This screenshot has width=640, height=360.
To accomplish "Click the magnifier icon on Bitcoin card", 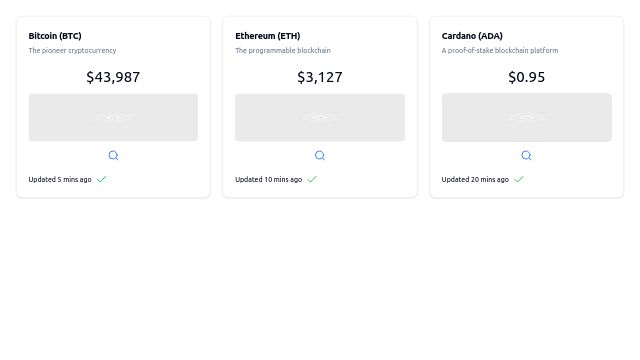I will (x=113, y=156).
